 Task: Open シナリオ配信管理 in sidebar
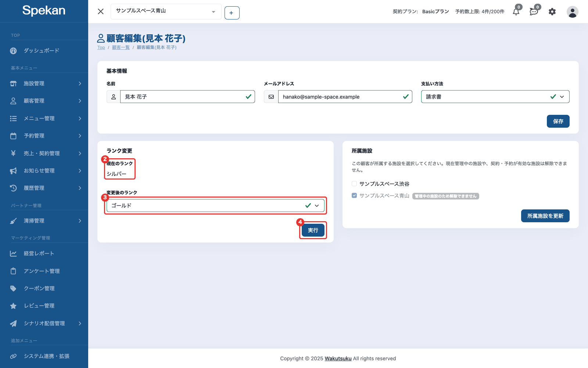pos(44,323)
